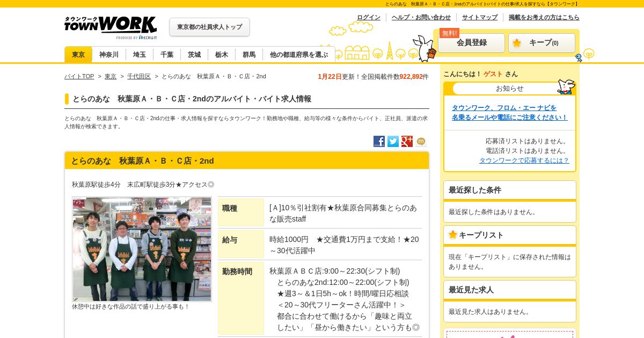Share page on Facebook icon
The height and width of the screenshot is (338, 644).
click(379, 141)
